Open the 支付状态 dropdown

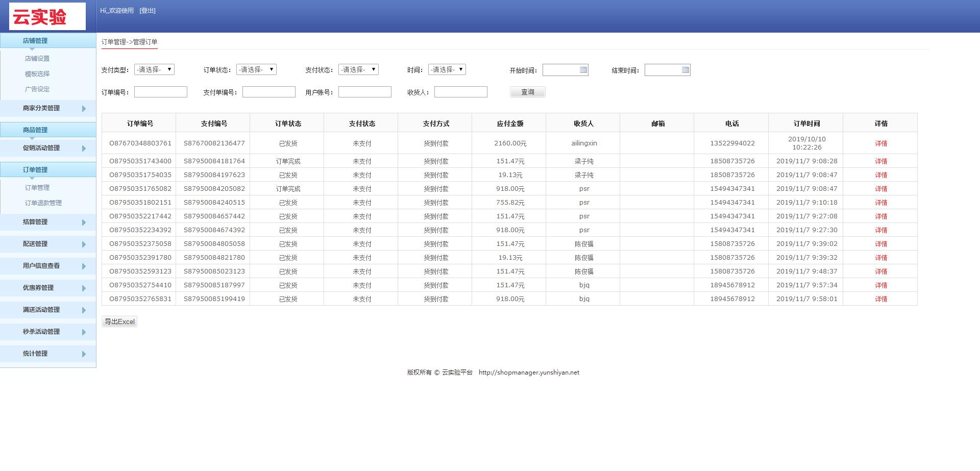358,69
